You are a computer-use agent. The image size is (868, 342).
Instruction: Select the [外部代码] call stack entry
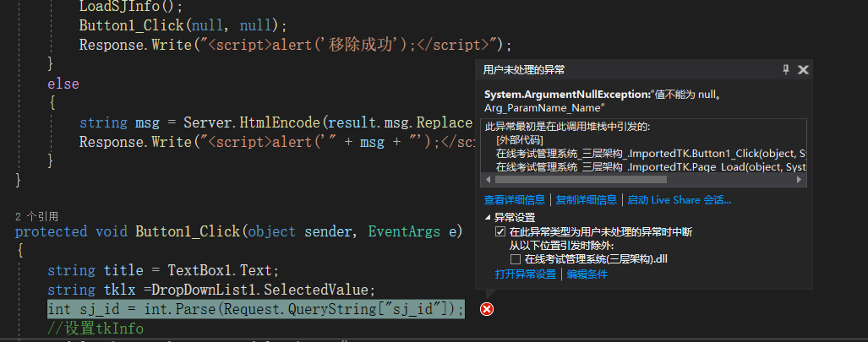point(520,140)
